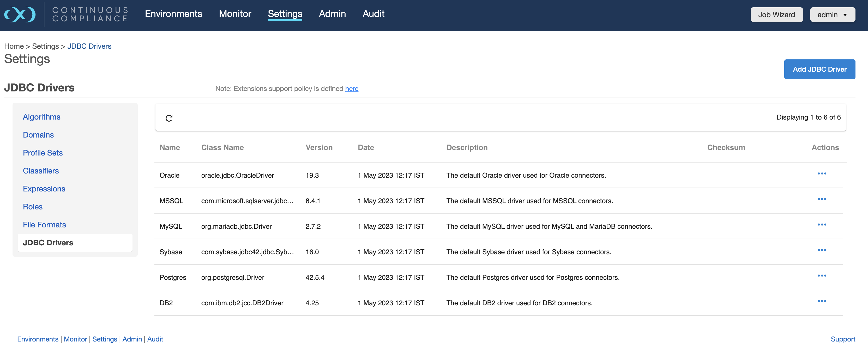
Task: Expand the admin user dropdown
Action: click(832, 15)
